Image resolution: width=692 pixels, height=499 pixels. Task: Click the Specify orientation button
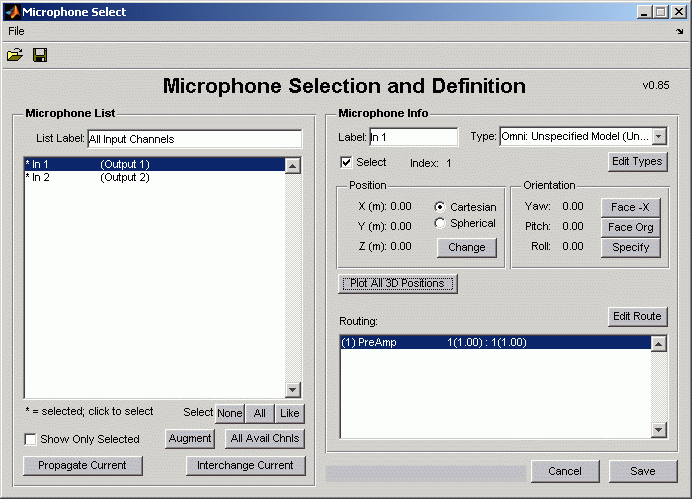630,248
